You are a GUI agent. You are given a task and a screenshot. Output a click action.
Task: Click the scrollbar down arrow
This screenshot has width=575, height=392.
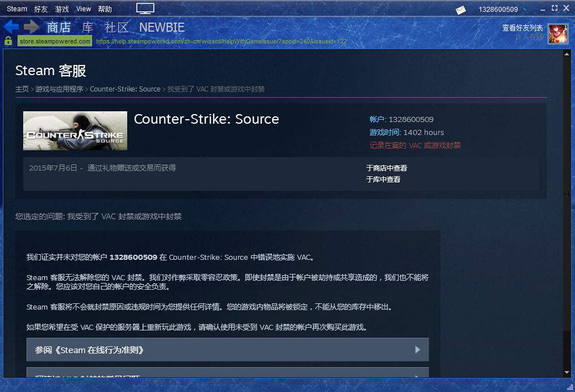[567, 373]
